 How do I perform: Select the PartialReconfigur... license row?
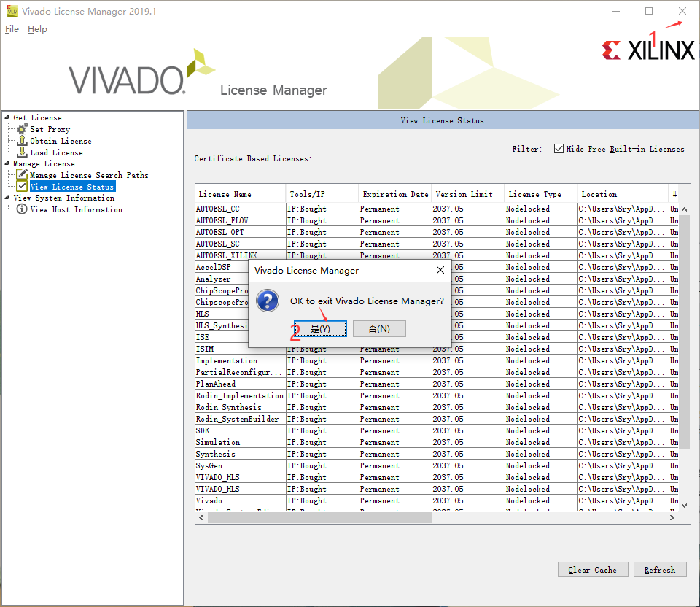pyautogui.click(x=437, y=372)
